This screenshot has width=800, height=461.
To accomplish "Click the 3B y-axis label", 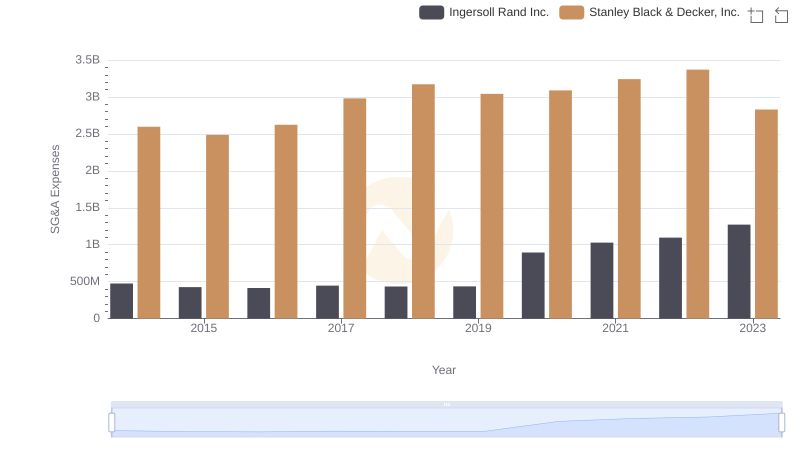I will 93,97.
